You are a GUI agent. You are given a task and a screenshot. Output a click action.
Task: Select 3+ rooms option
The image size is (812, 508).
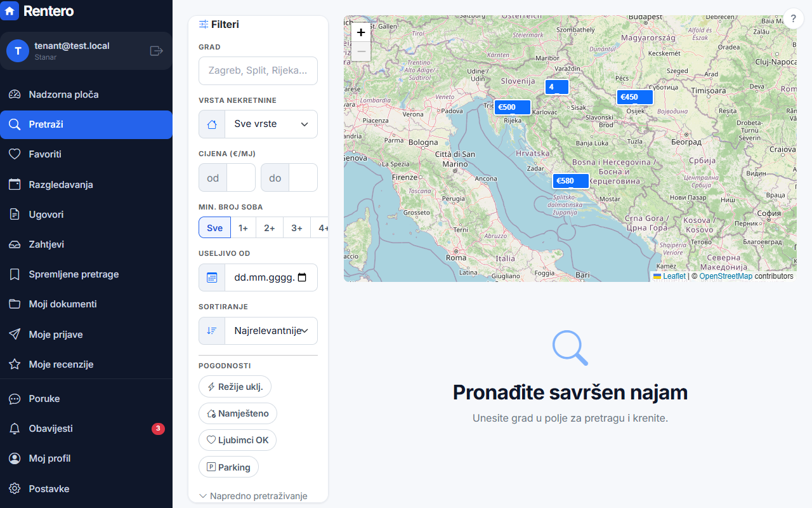[x=297, y=228]
